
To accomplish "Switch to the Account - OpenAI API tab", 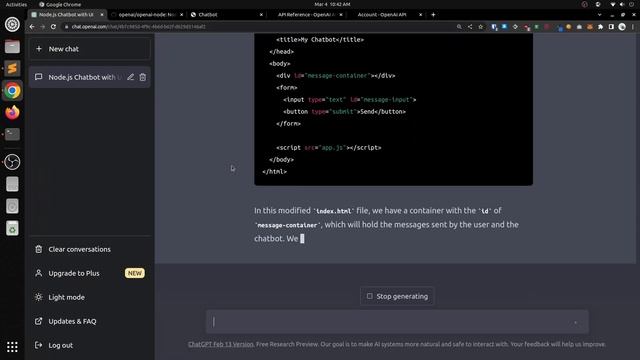I will (x=386, y=15).
